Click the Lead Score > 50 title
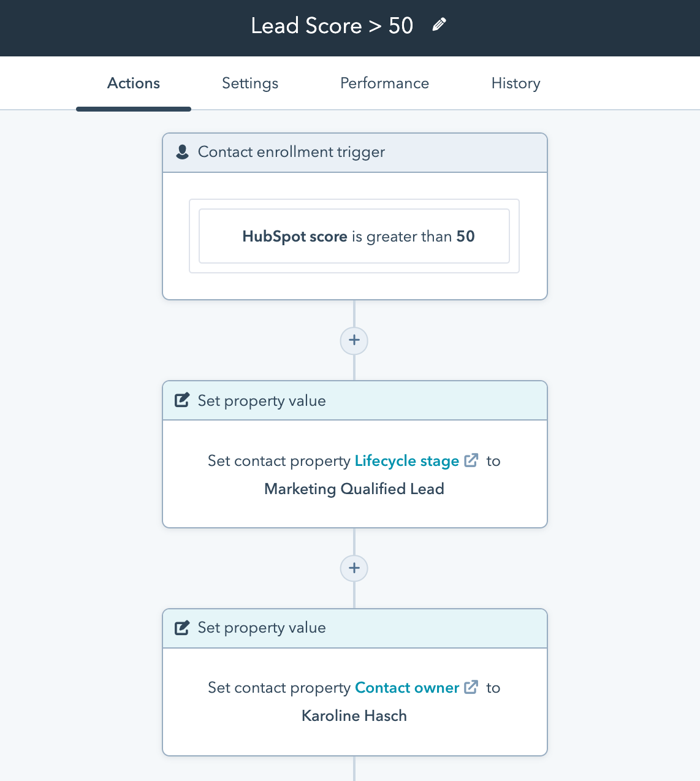 tap(332, 26)
